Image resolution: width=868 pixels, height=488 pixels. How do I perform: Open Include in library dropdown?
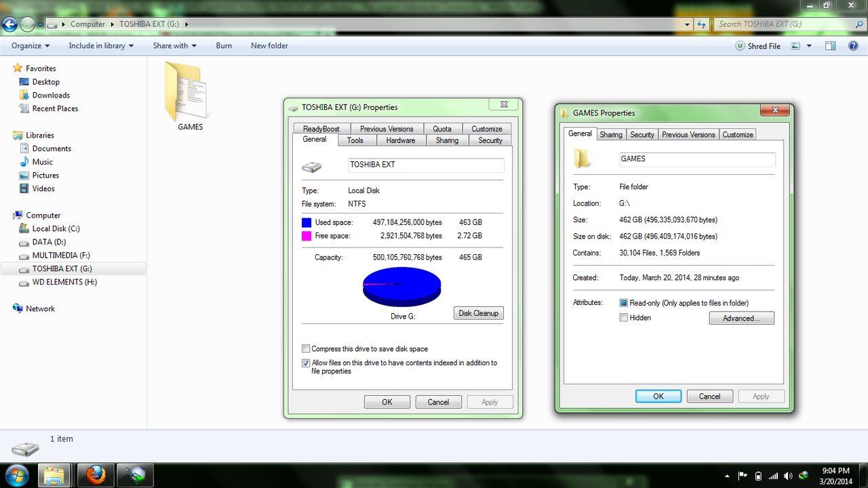(x=101, y=46)
